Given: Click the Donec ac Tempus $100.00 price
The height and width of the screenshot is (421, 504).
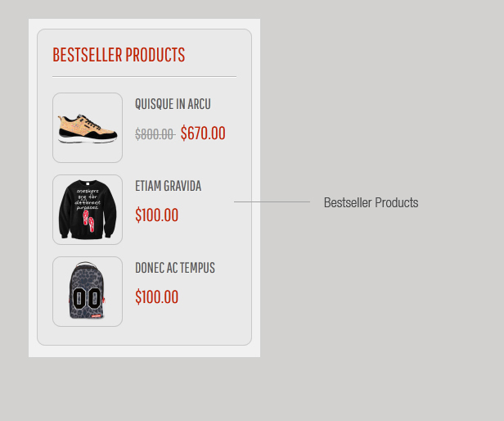Looking at the screenshot, I should (x=156, y=297).
